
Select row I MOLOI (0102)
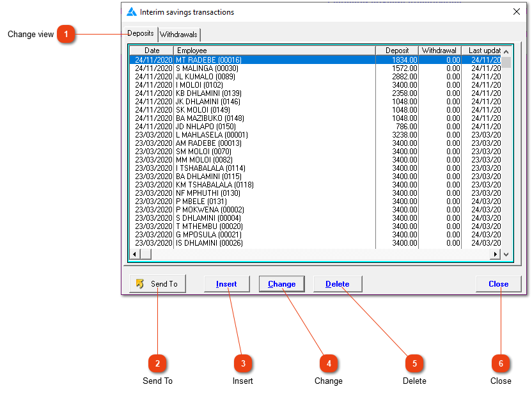click(x=315, y=85)
